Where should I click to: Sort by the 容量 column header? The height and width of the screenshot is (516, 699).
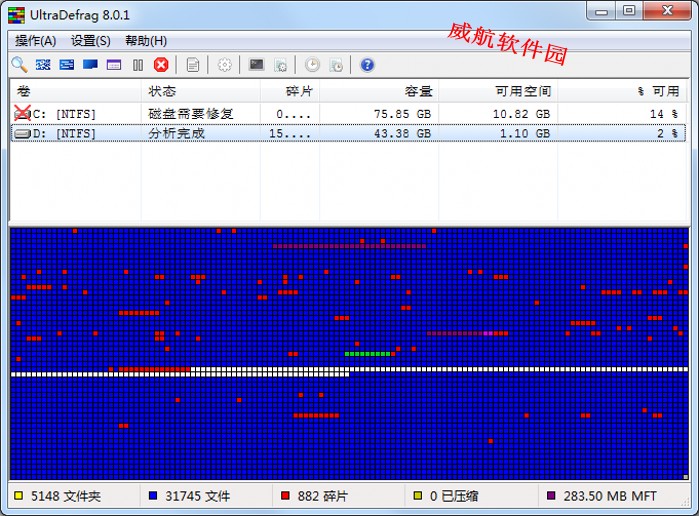click(379, 91)
